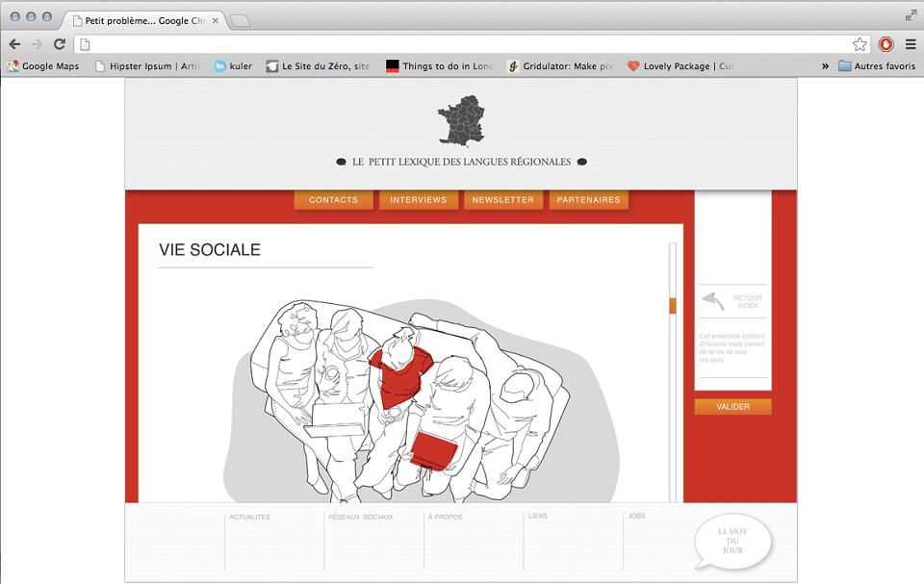Open the Google Maps bookmark

tap(43, 66)
